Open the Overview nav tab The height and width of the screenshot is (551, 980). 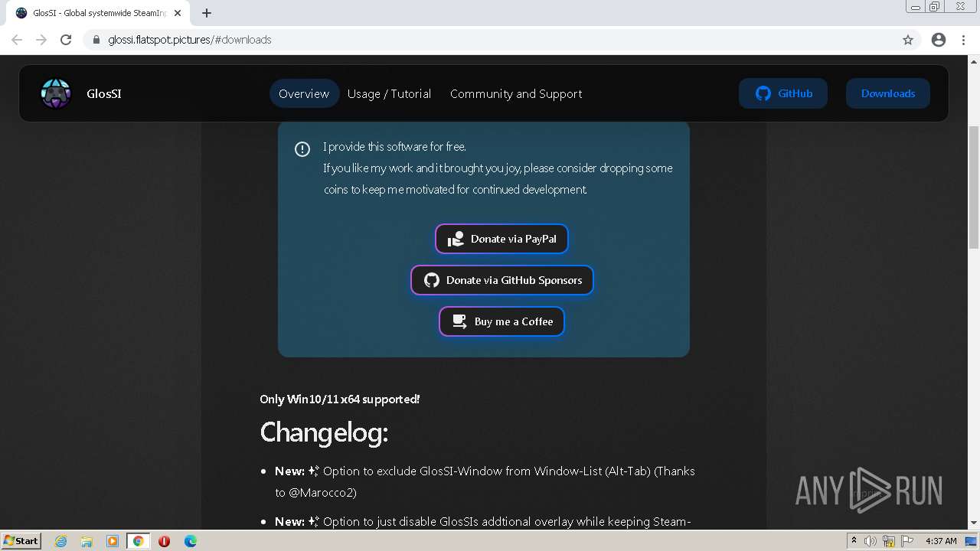pyautogui.click(x=304, y=93)
